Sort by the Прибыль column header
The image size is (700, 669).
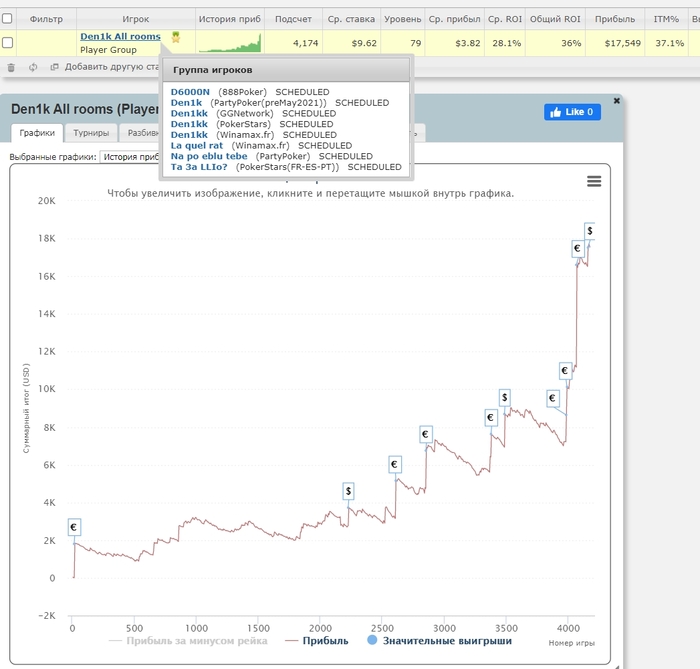(615, 19)
